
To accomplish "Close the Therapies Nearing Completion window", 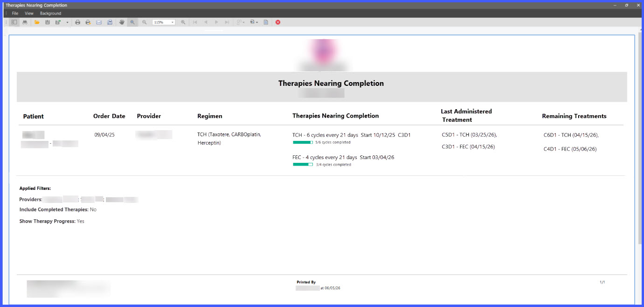I will coord(638,5).
